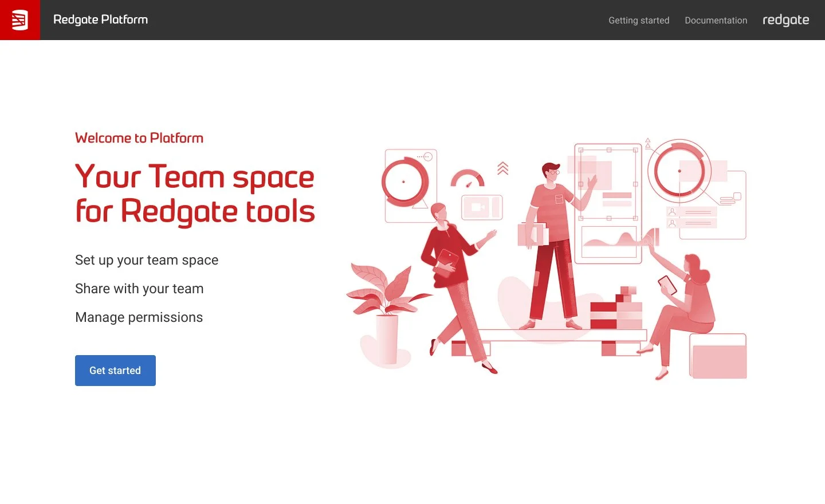
Task: Click the 'Welcome to Platform' heading
Action: 139,138
